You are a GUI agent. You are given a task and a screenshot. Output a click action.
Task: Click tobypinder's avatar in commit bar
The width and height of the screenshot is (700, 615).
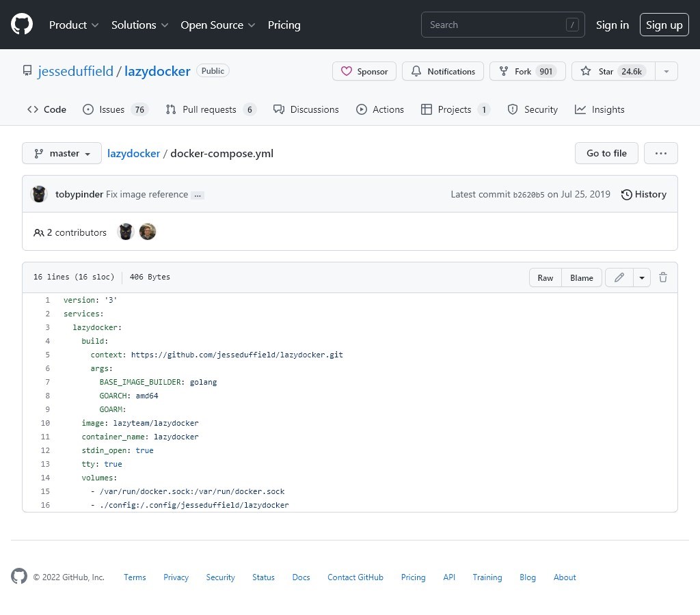pos(40,194)
